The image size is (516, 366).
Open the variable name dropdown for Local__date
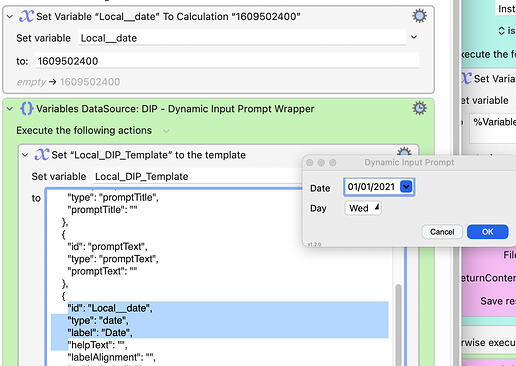click(414, 37)
